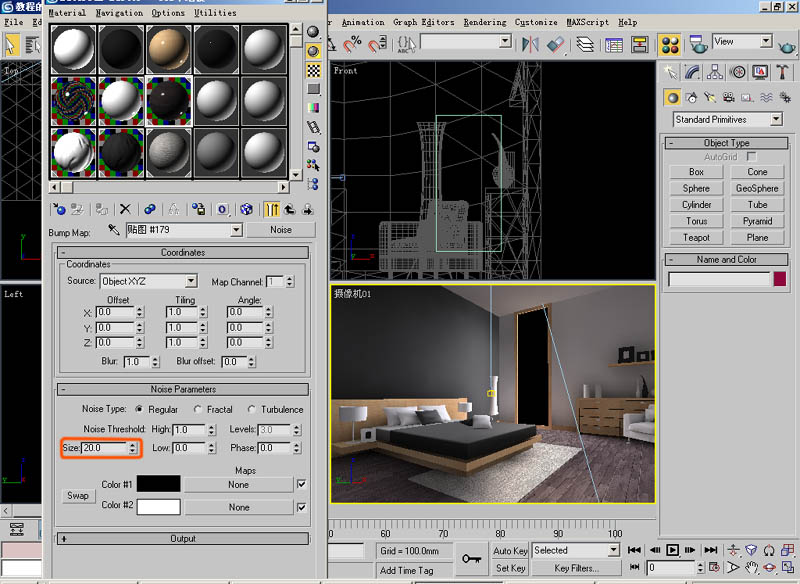Open the black Color #1 swatch

(x=159, y=484)
